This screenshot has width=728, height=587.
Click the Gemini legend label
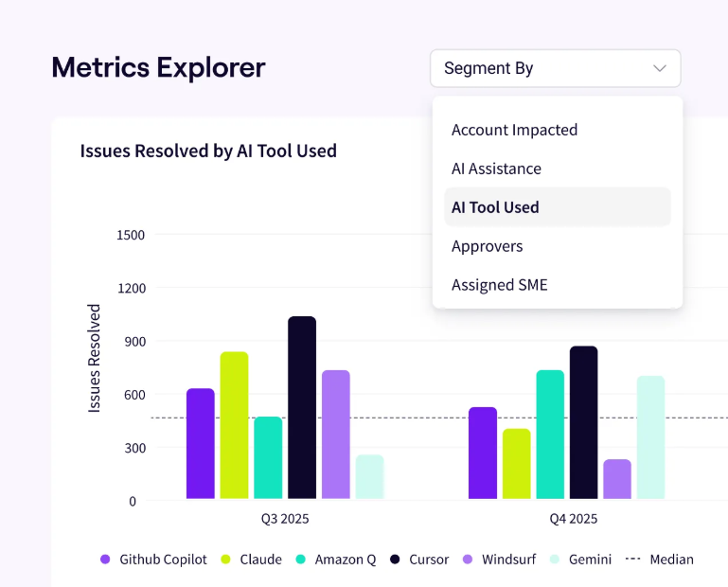[x=590, y=560]
